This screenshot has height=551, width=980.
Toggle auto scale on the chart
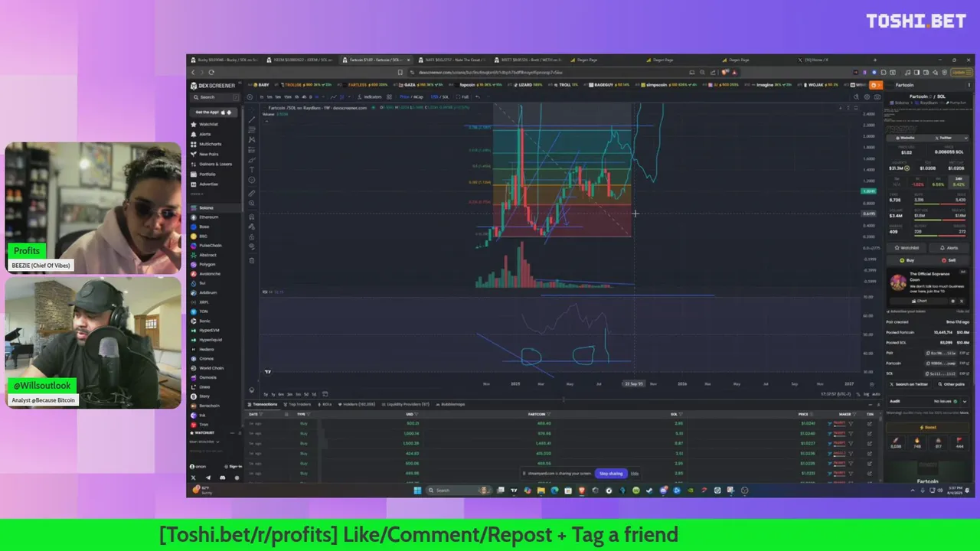[x=876, y=394]
